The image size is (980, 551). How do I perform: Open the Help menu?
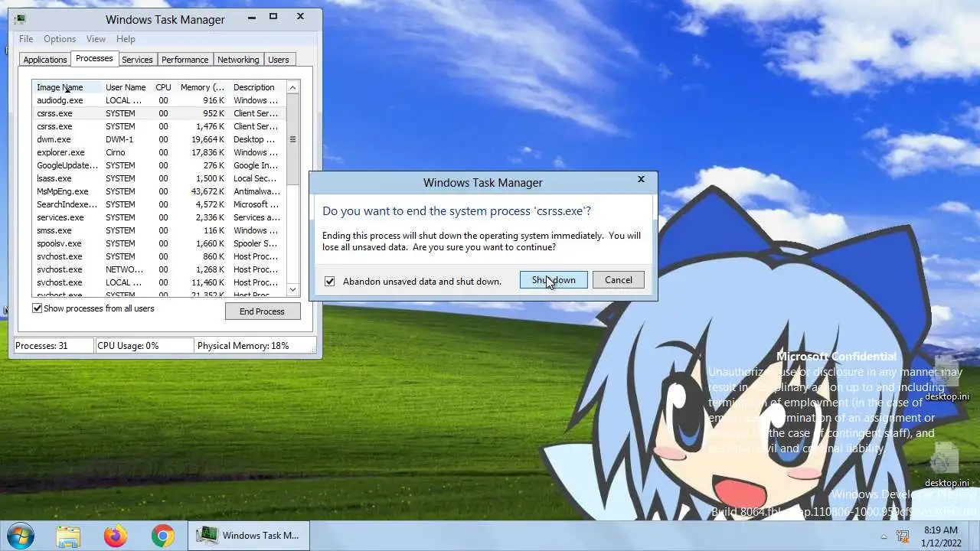126,39
